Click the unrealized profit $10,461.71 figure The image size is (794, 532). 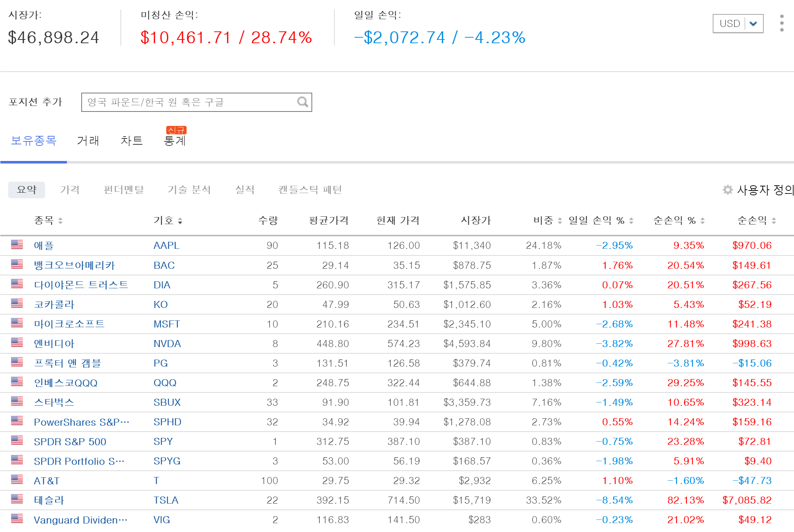click(x=186, y=38)
